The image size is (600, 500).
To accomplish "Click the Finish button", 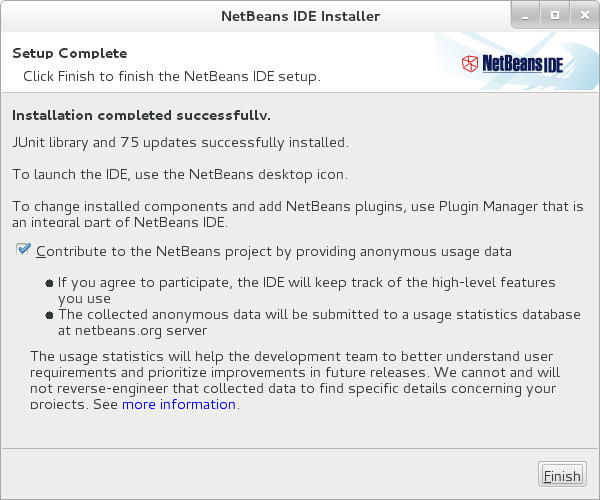I will pyautogui.click(x=561, y=475).
